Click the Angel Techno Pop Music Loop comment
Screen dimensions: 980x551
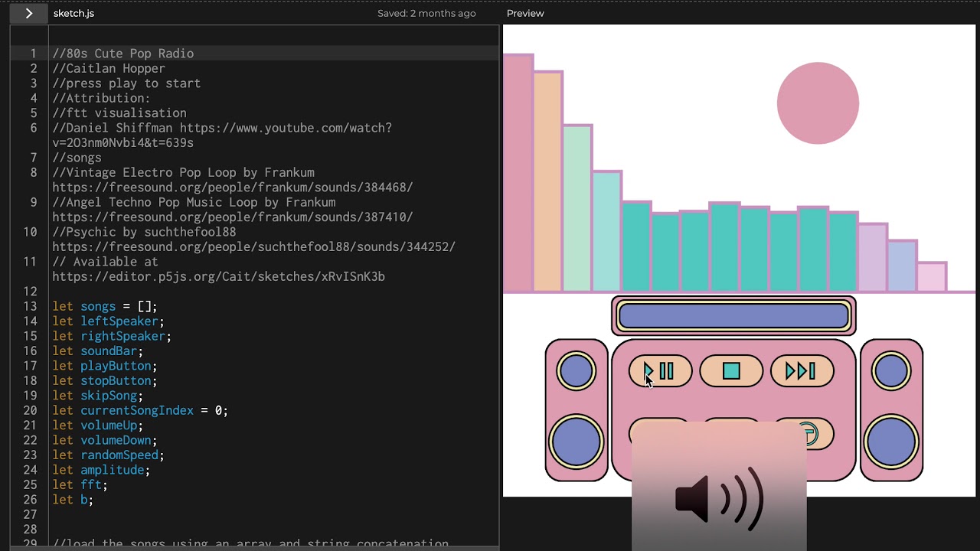coord(194,202)
